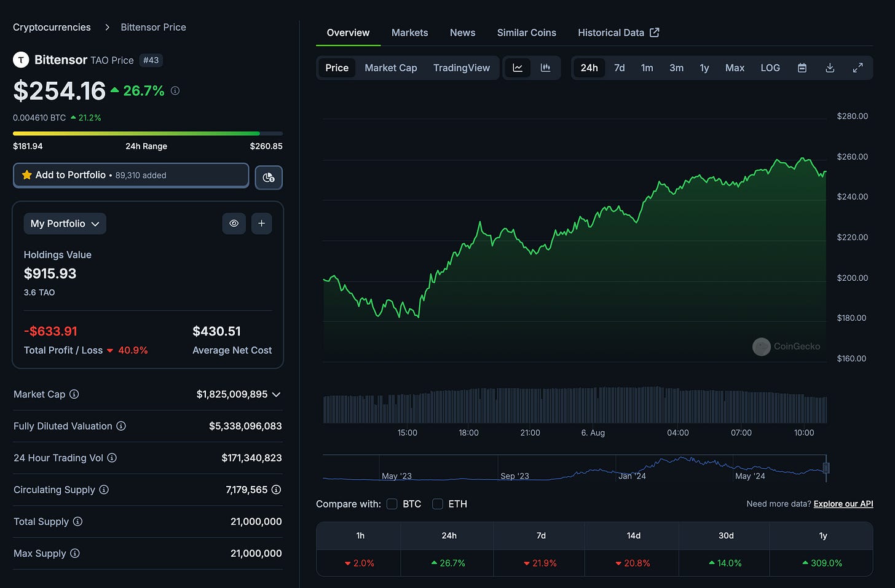This screenshot has width=895, height=588.
Task: Click Max Supply info icon
Action: 75,553
